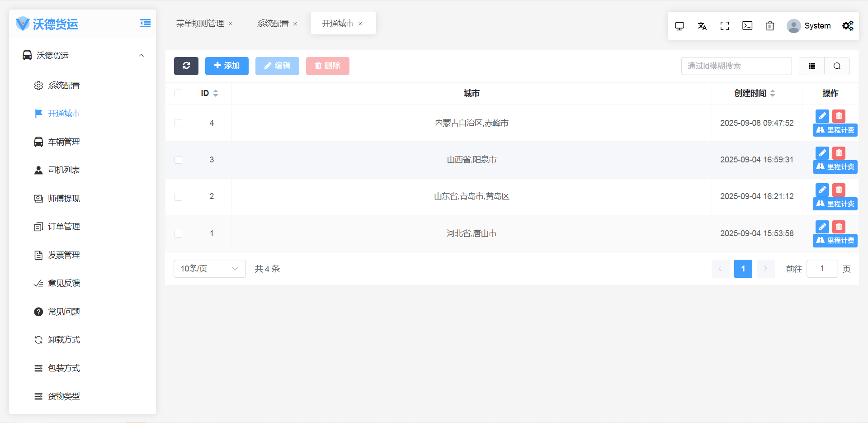Enter fullscreen mode via the top bar icon
Viewport: 868px width, 423px height.
point(725,26)
